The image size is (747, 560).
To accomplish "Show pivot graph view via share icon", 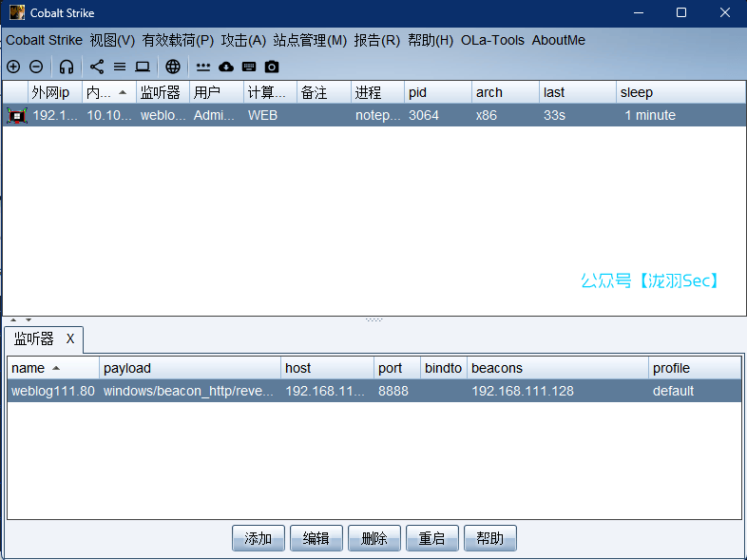I will pyautogui.click(x=97, y=67).
